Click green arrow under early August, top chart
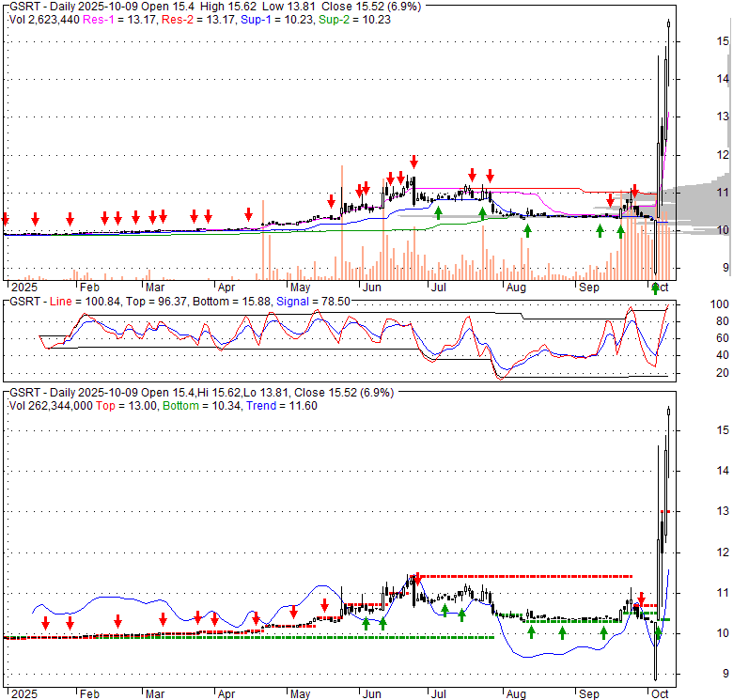This screenshot has height=700, width=733. point(527,231)
